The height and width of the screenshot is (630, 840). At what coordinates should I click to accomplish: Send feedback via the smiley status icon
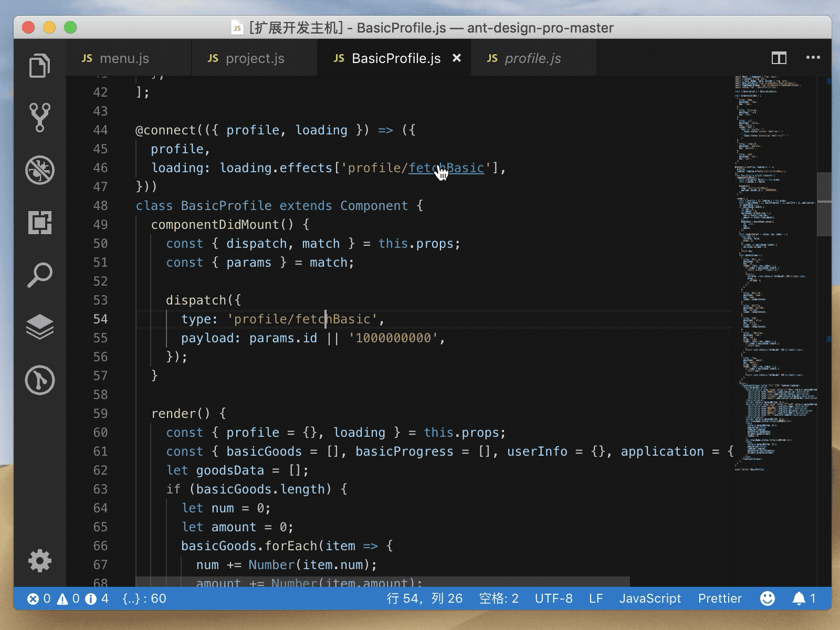click(x=768, y=598)
